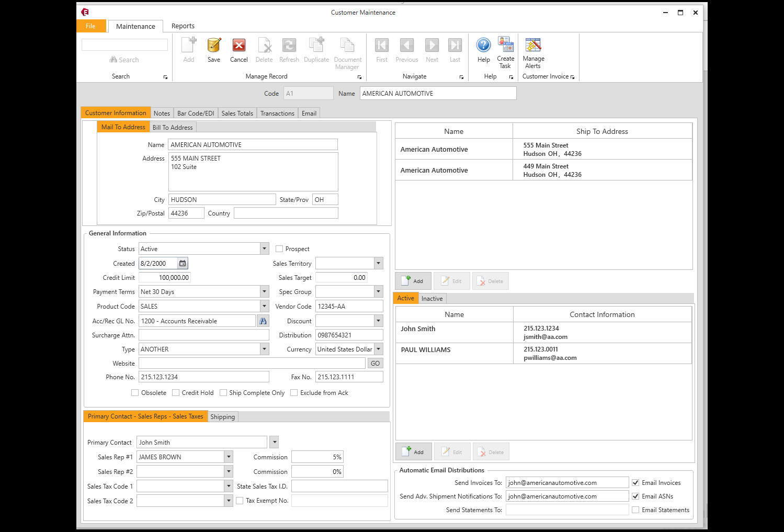Open the Payment Terms dropdown

(264, 291)
